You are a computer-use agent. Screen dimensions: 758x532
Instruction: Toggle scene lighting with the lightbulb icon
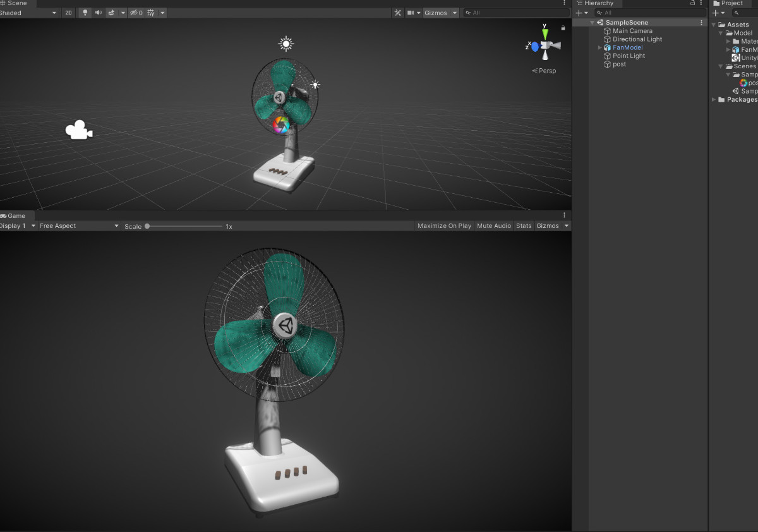coord(85,13)
